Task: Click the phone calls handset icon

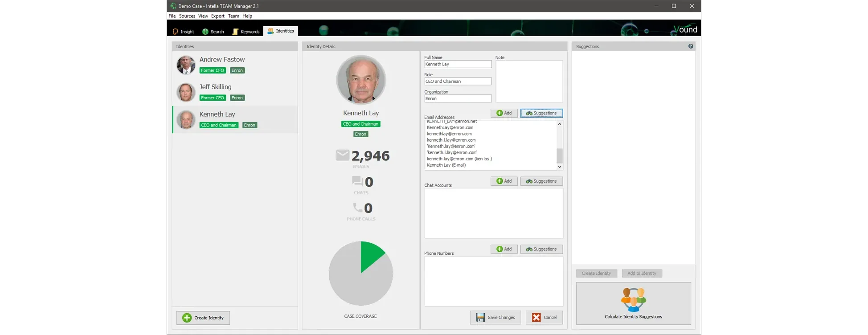Action: [357, 208]
